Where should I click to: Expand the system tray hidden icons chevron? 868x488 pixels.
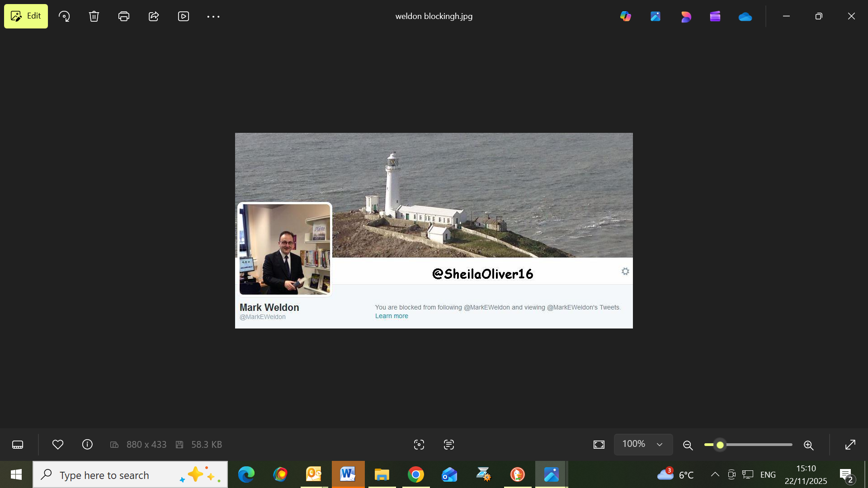[x=715, y=474]
